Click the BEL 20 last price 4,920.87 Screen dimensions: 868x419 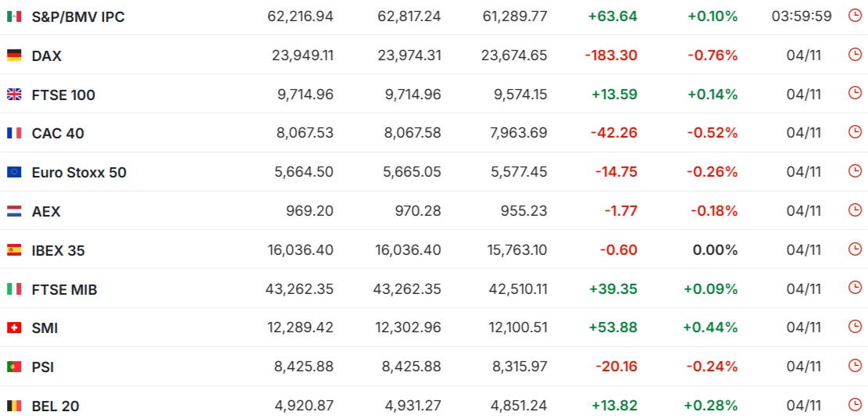305,406
